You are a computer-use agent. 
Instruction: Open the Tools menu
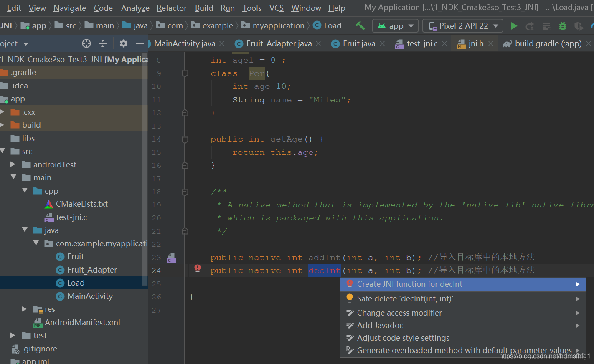(252, 8)
